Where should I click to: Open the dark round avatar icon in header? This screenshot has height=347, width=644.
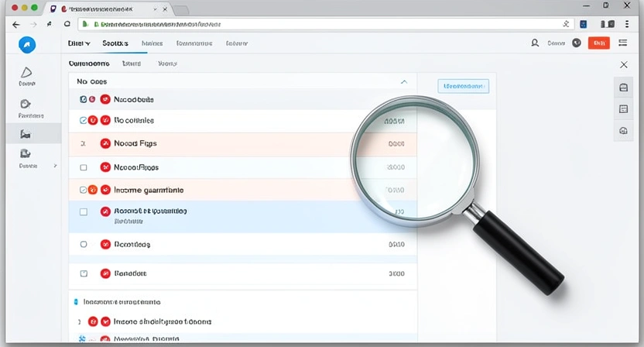click(577, 43)
